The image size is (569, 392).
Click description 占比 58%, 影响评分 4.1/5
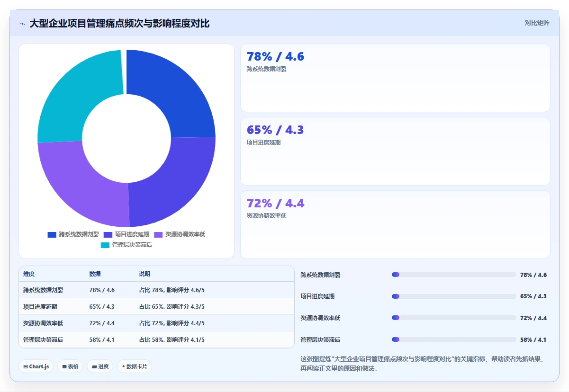click(x=172, y=340)
